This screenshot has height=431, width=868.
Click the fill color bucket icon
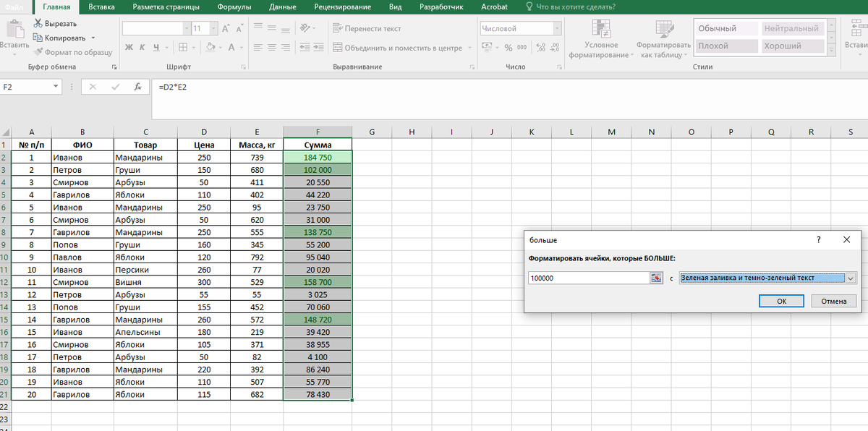click(210, 48)
